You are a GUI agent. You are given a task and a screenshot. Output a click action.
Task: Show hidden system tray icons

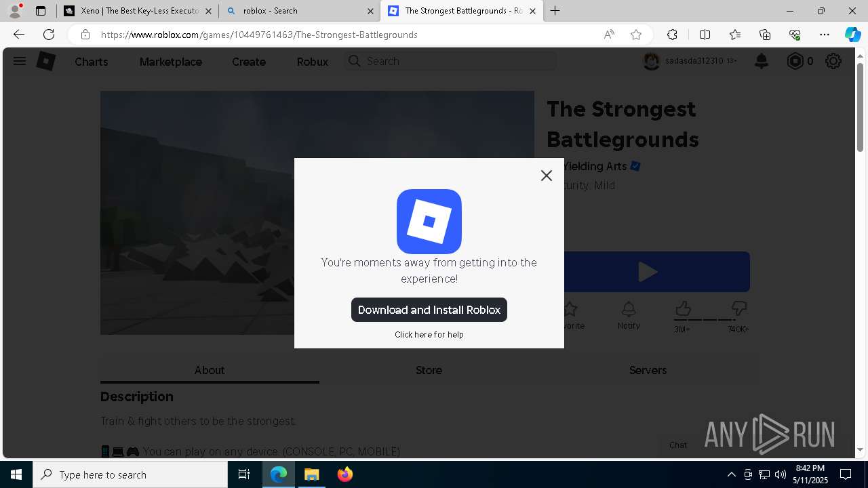pyautogui.click(x=731, y=474)
